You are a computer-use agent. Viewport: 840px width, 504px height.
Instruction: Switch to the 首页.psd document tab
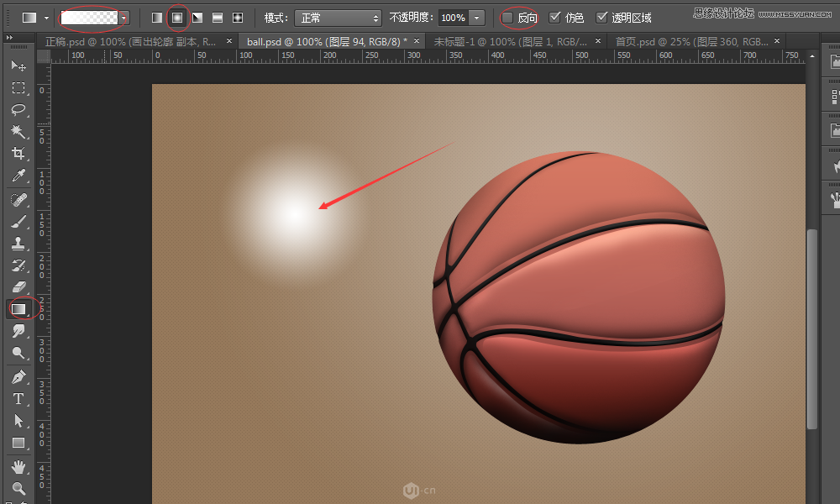coord(691,41)
